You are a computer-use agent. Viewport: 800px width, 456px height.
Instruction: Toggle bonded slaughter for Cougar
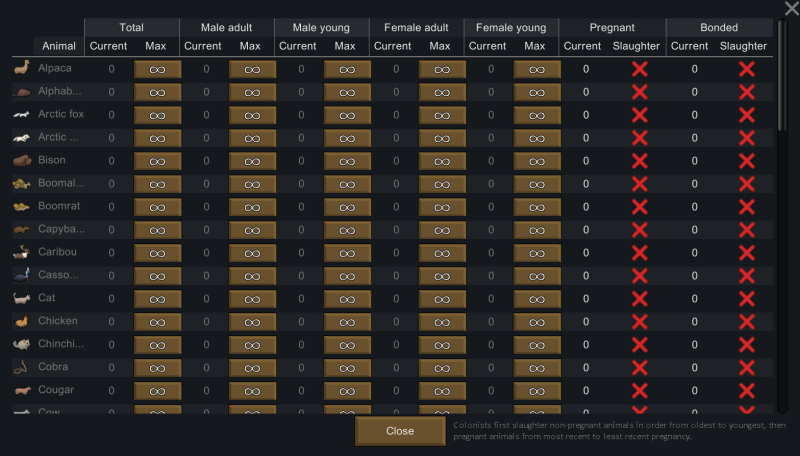[x=746, y=390]
